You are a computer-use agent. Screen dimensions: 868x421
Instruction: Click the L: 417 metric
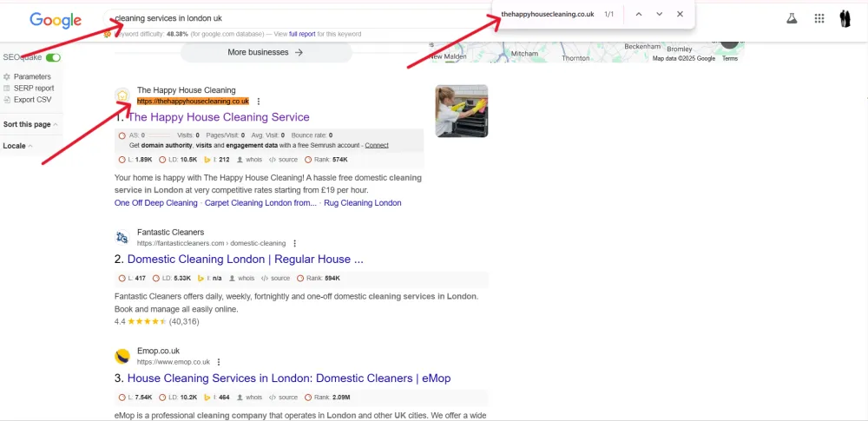(132, 278)
